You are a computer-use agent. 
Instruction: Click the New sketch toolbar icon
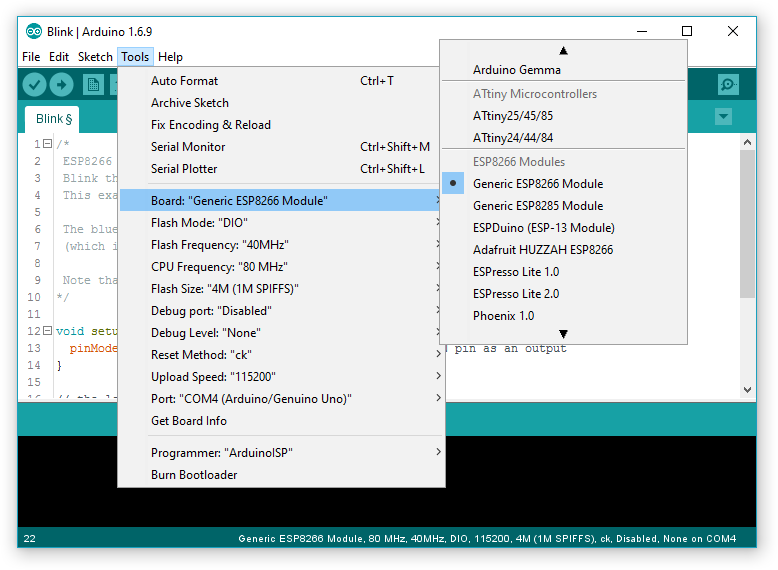click(x=93, y=85)
